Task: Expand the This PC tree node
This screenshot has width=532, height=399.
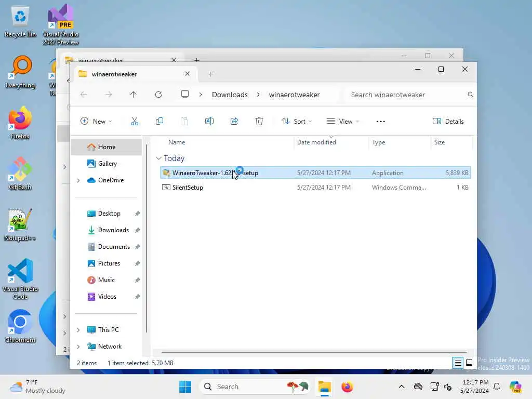Action: pyautogui.click(x=78, y=330)
